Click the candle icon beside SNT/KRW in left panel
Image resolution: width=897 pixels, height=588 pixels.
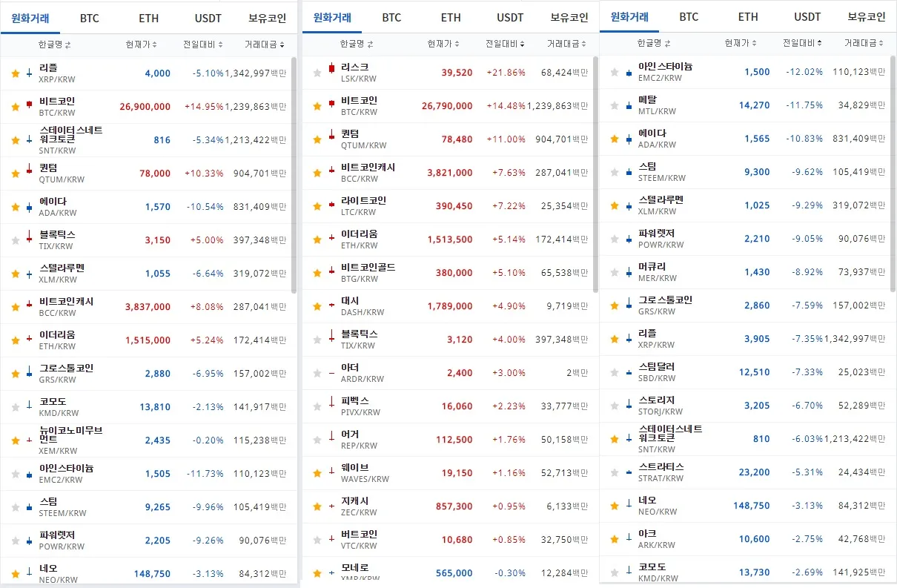pos(30,140)
